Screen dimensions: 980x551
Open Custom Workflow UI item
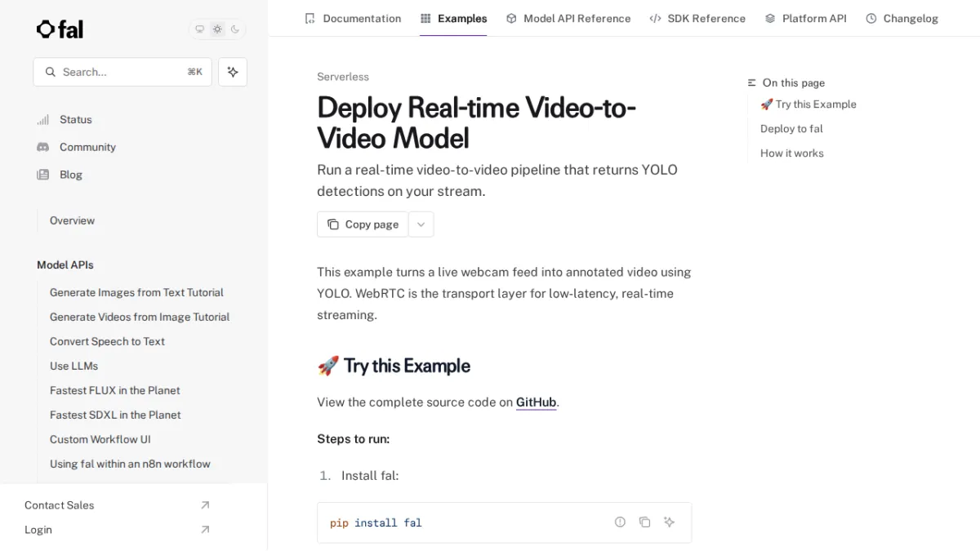[100, 439]
